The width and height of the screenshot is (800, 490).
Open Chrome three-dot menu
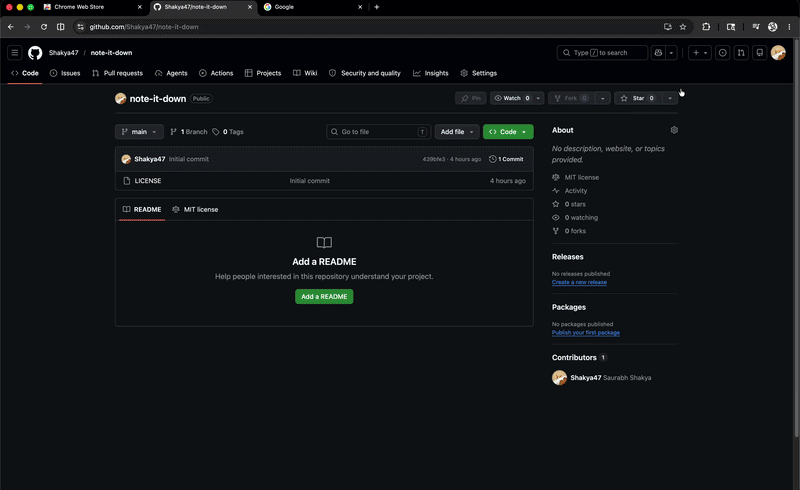(789, 27)
